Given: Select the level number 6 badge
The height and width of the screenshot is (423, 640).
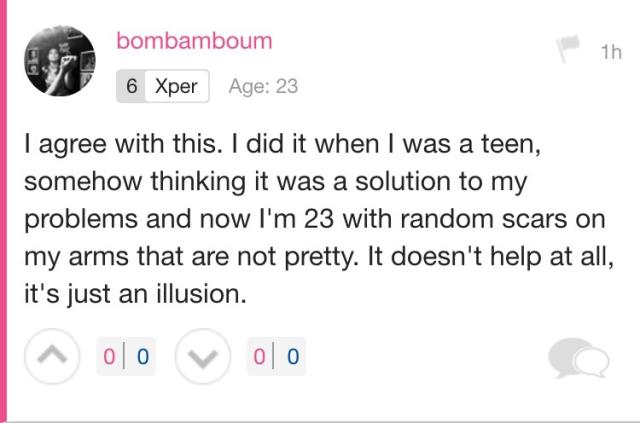Looking at the screenshot, I should pos(131,86).
